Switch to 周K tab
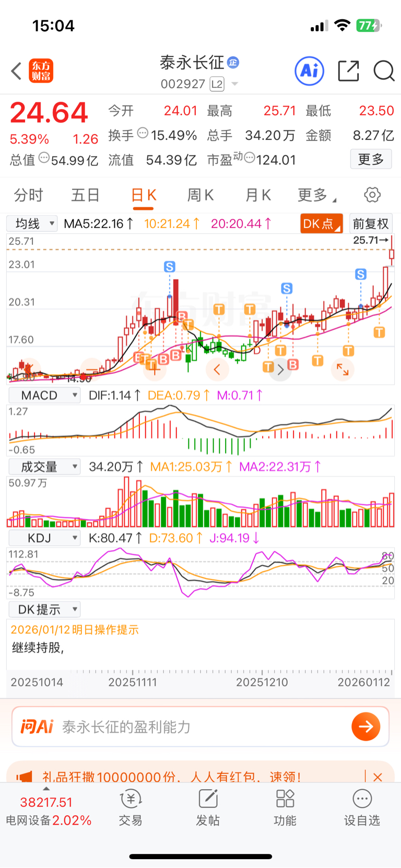The height and width of the screenshot is (868, 401). tap(200, 195)
